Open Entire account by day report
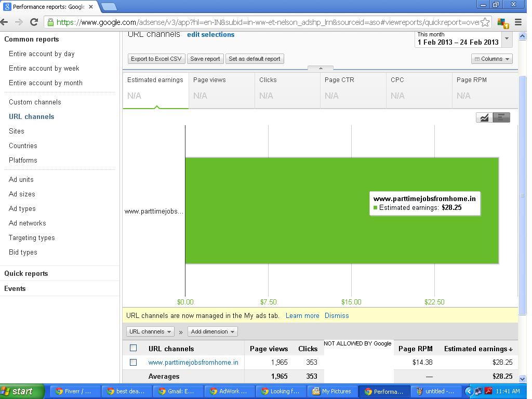This screenshot has width=532, height=399. 42,54
